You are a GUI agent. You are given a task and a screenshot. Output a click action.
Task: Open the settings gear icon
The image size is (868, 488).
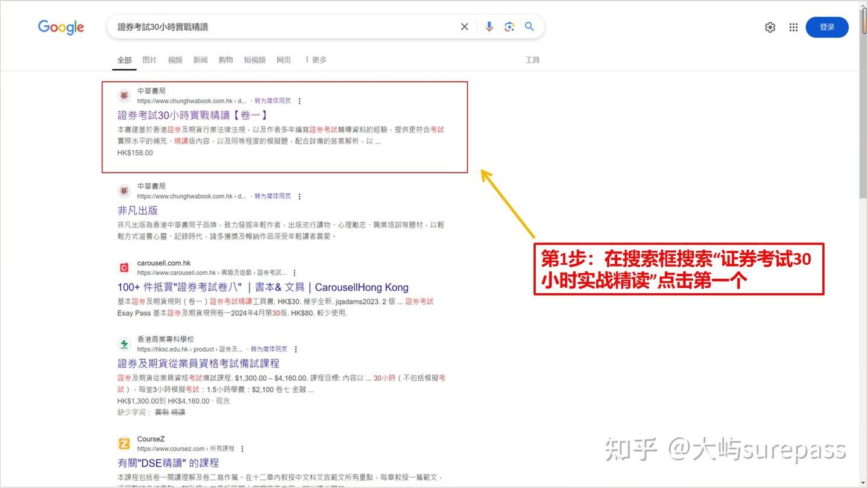770,27
